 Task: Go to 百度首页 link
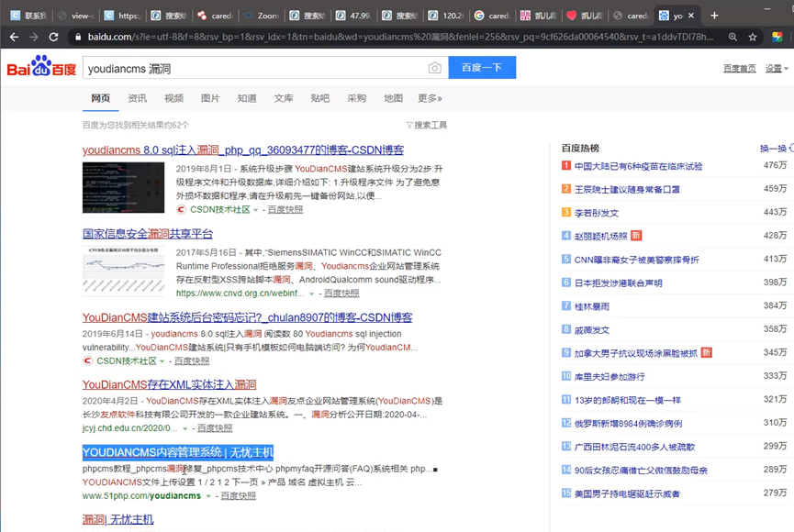pos(739,69)
